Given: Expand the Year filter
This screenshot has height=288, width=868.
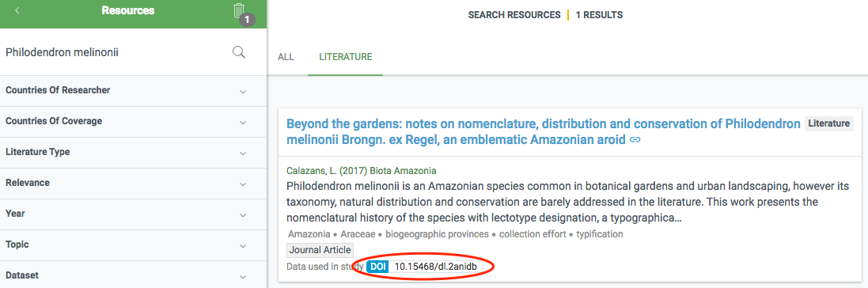Looking at the screenshot, I should tap(134, 215).
